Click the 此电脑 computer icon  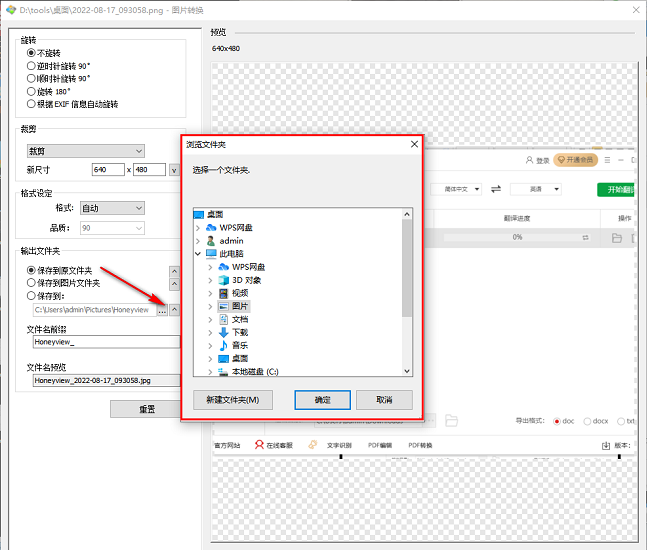click(x=211, y=254)
